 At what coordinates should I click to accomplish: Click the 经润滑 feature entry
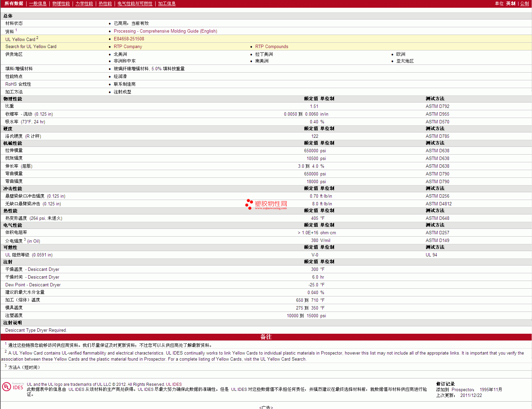pyautogui.click(x=120, y=76)
